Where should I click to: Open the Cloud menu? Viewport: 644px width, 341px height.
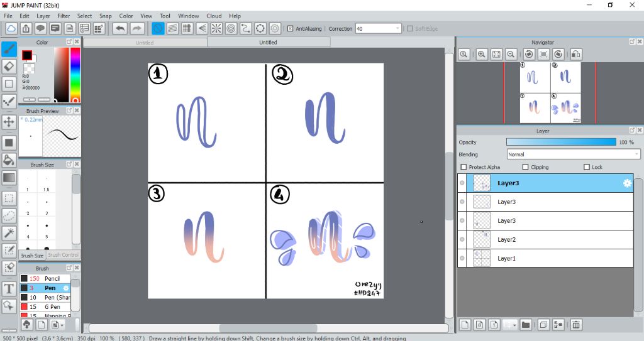pyautogui.click(x=214, y=16)
